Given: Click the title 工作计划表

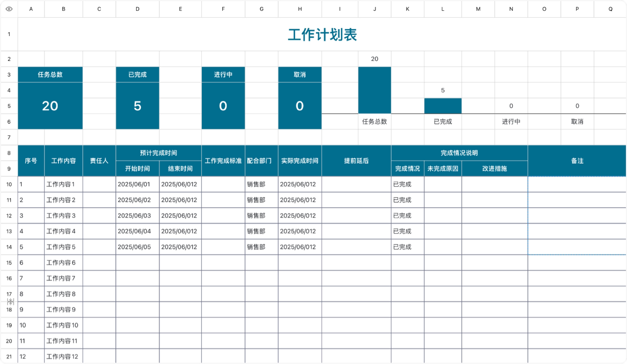Looking at the screenshot, I should coord(322,34).
